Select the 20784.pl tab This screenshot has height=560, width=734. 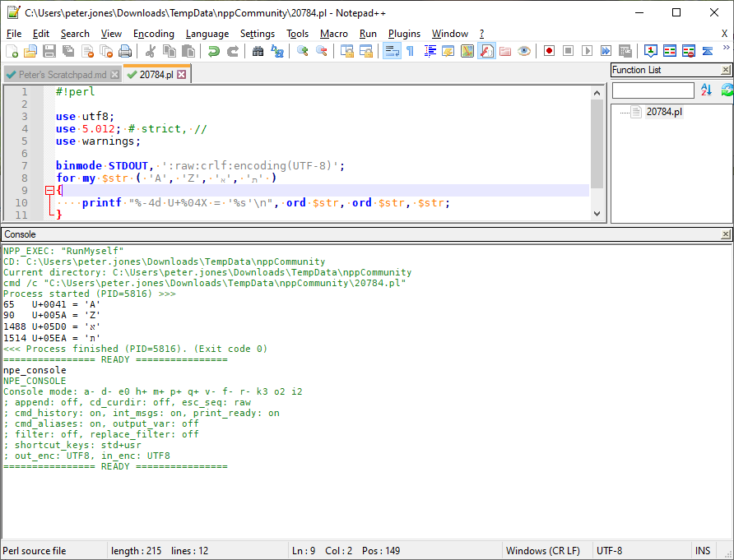(x=156, y=74)
